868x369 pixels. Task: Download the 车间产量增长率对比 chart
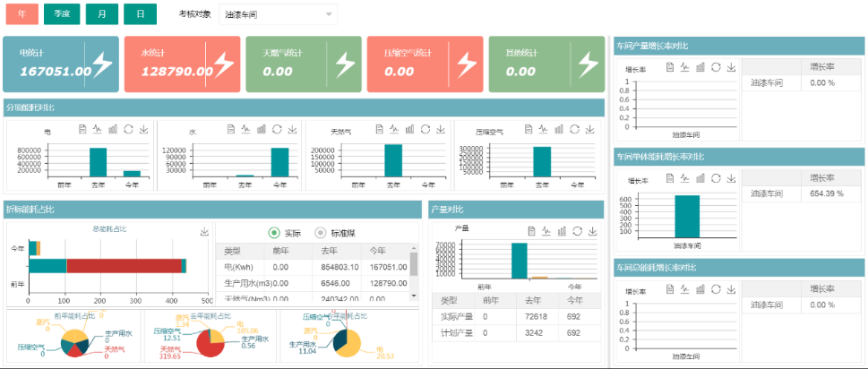pos(731,67)
